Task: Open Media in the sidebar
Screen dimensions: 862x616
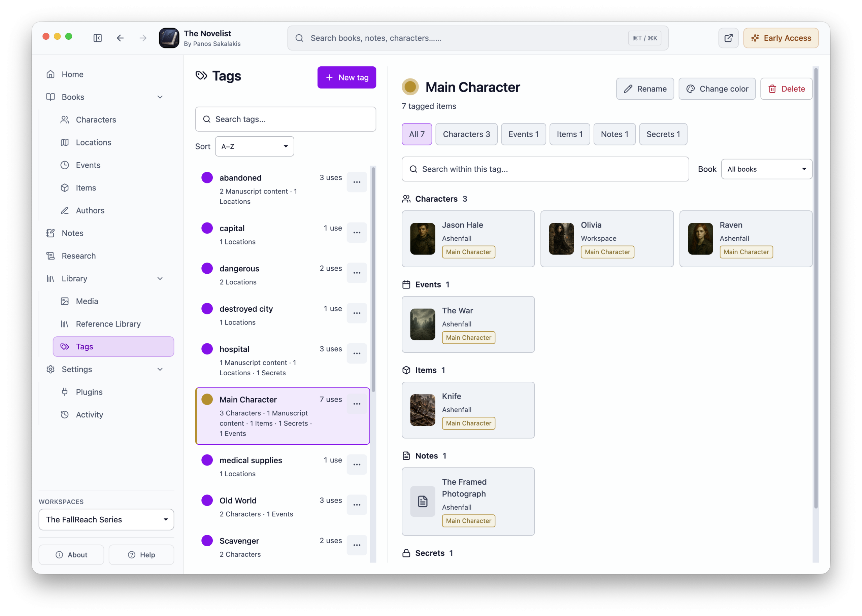Action: click(x=113, y=301)
